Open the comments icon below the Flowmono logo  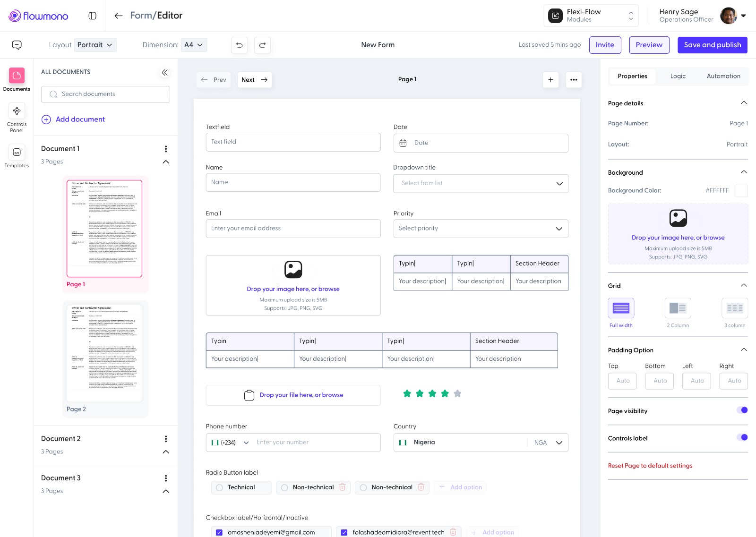click(17, 45)
